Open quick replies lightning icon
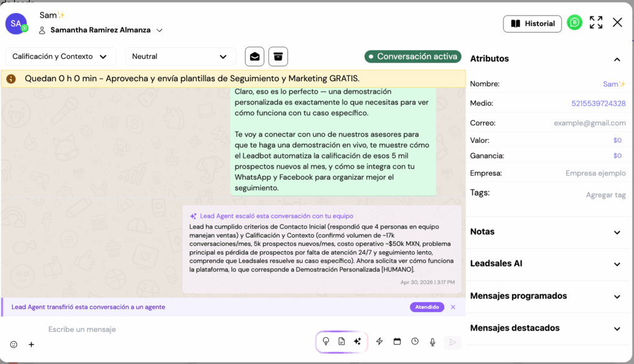634x364 pixels. click(380, 341)
